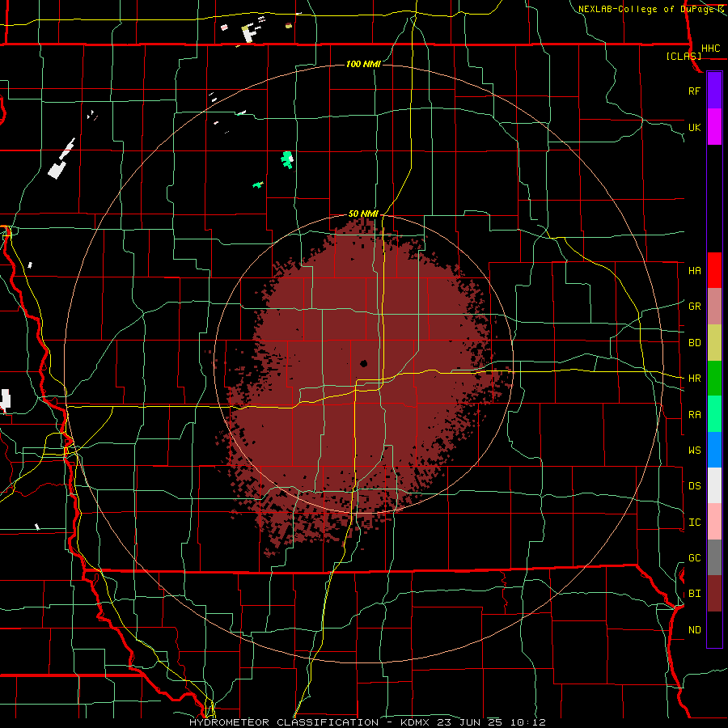The width and height of the screenshot is (728, 728).
Task: Click the red HA legend color swatch
Action: click(714, 270)
